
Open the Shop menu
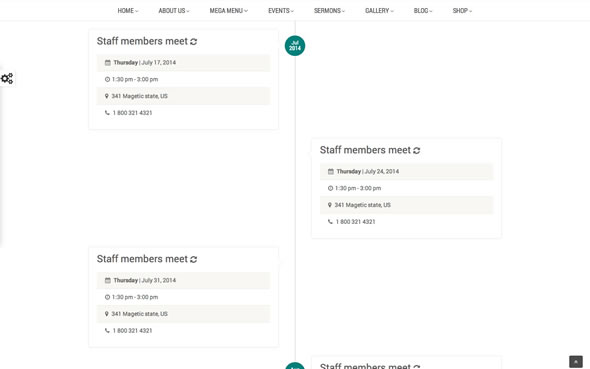(462, 11)
